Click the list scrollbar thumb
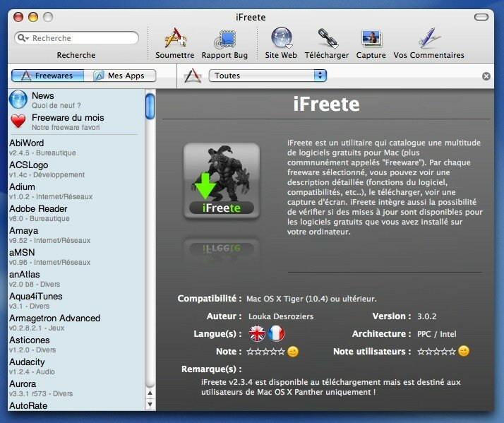The width and height of the screenshot is (504, 423). click(x=150, y=106)
